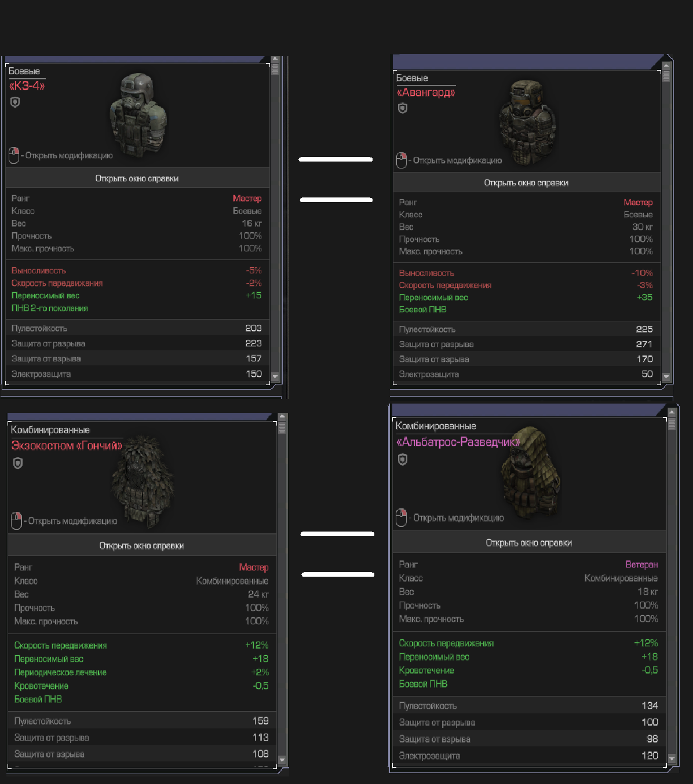This screenshot has width=693, height=784.
Task: Click the shield icon under «Авангард»
Action: pyautogui.click(x=403, y=108)
